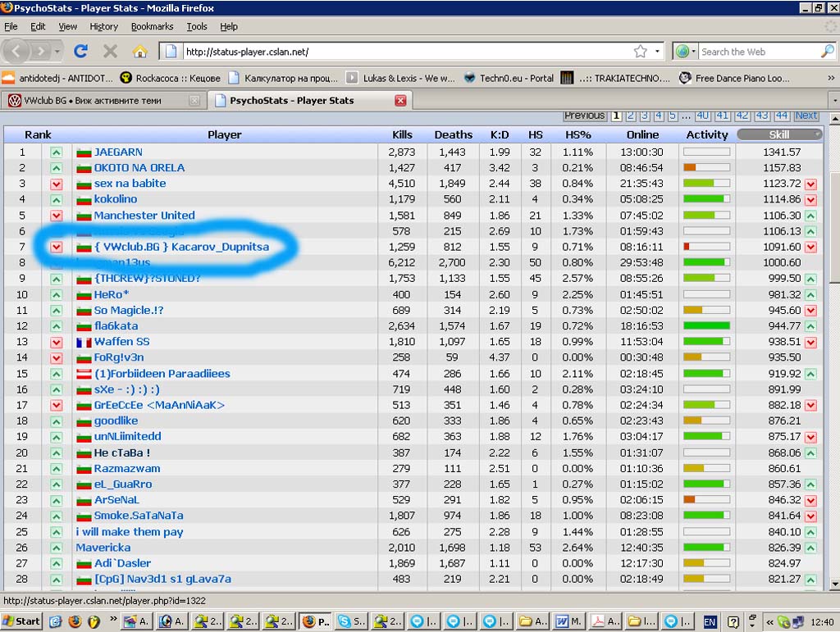Screen dimensions: 840x632
Task: Close the PsychoStats tab
Action: pos(400,101)
